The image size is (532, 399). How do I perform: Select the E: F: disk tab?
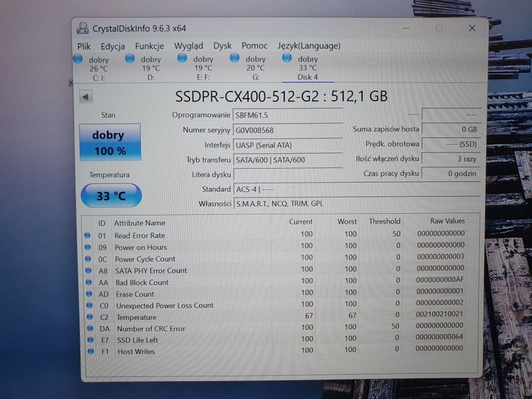(203, 68)
